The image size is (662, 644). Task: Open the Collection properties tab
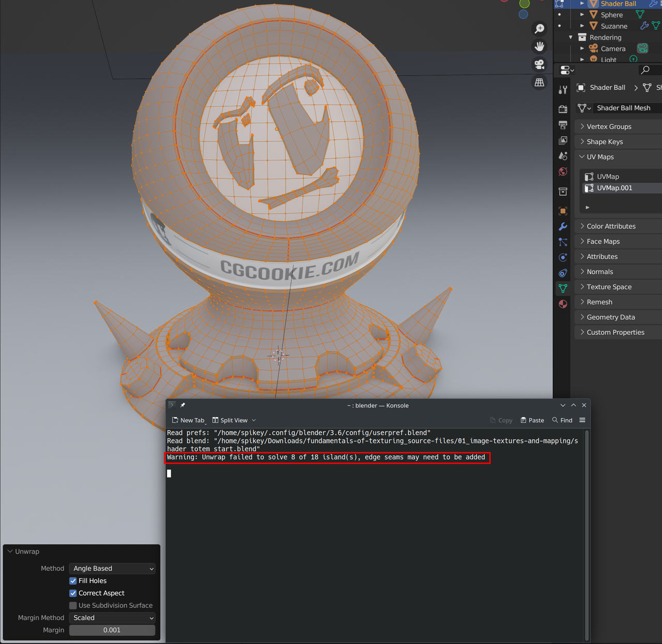[563, 192]
